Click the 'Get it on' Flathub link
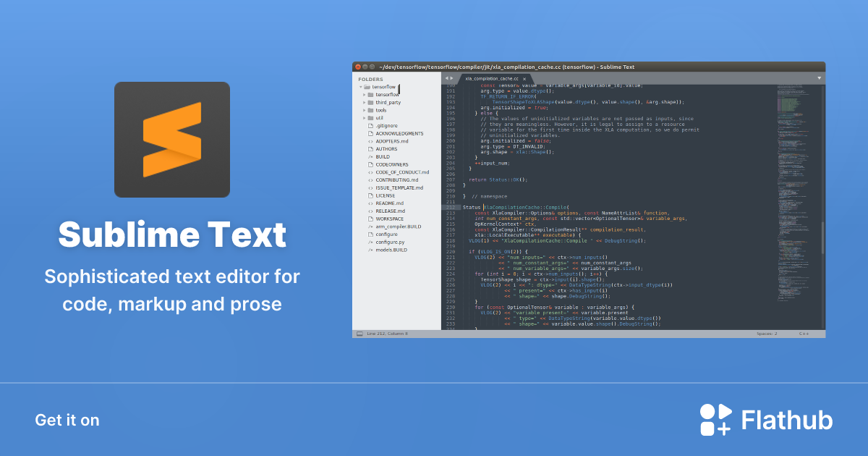This screenshot has height=456, width=868. [x=67, y=420]
